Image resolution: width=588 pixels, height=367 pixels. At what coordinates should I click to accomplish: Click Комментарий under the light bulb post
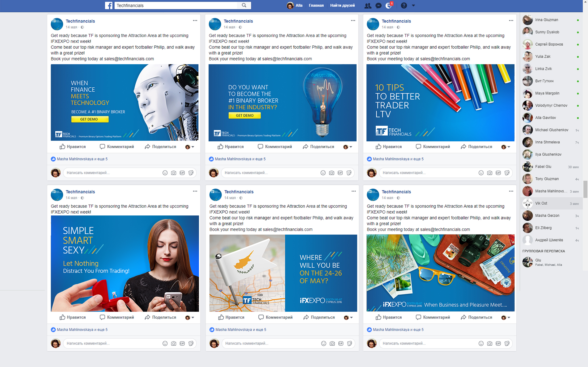point(275,147)
